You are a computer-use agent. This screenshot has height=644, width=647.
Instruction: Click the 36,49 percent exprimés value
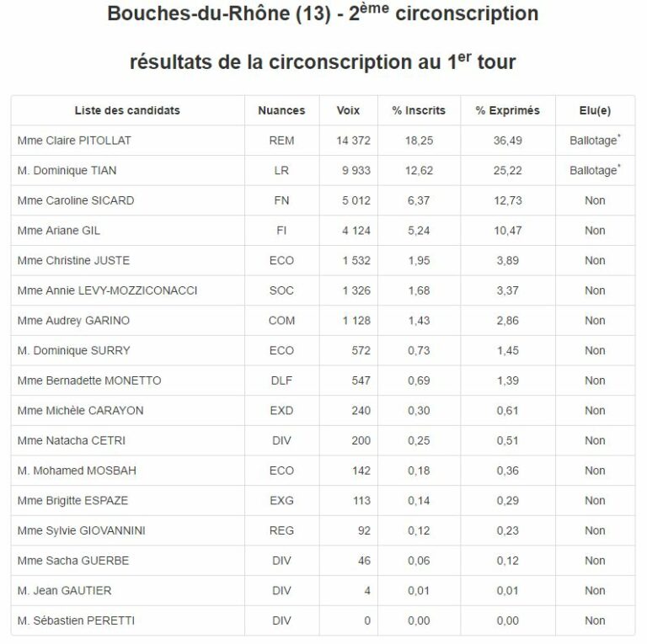507,141
